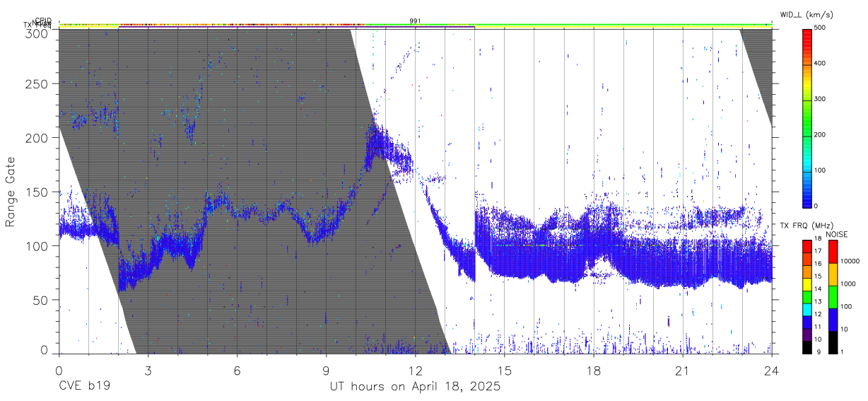Click the red NOISE legend swatch
Viewport: 868px width, 401px height.
[832, 252]
